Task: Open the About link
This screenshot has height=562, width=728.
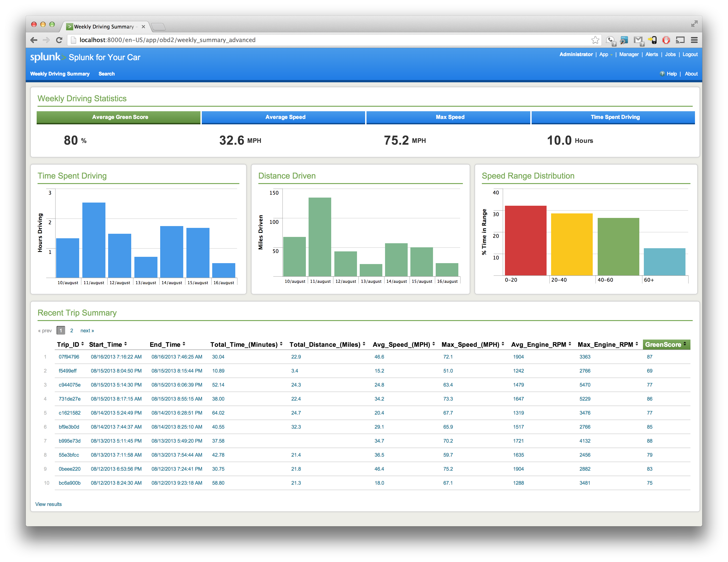Action: pos(691,74)
